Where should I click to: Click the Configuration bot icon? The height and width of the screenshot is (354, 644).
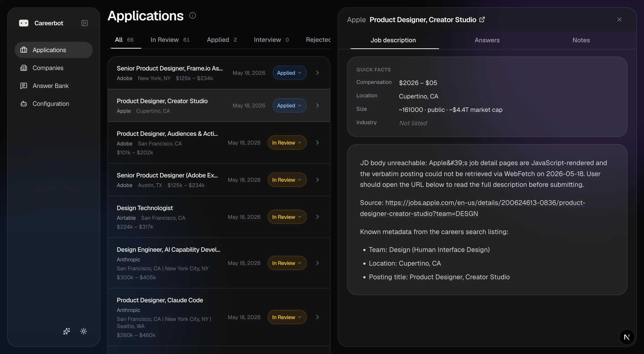pos(24,104)
